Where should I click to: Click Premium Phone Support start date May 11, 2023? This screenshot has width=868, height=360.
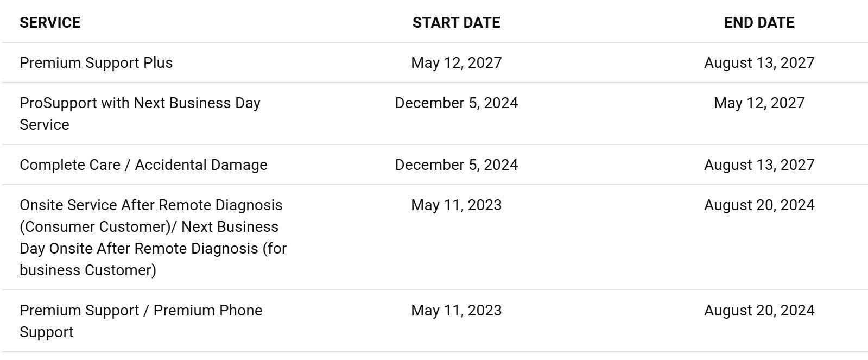[456, 310]
